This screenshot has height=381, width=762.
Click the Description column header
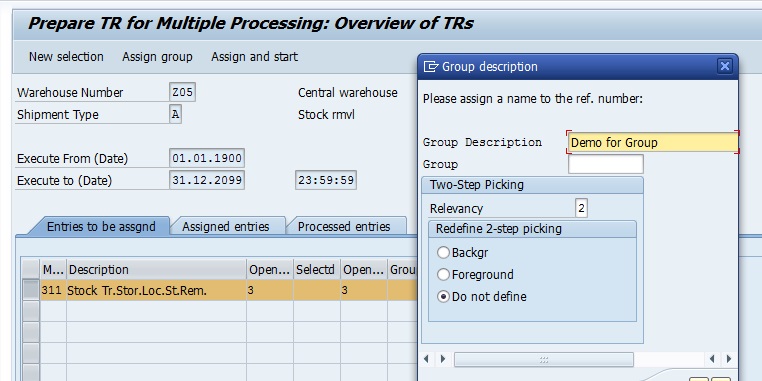(x=156, y=270)
